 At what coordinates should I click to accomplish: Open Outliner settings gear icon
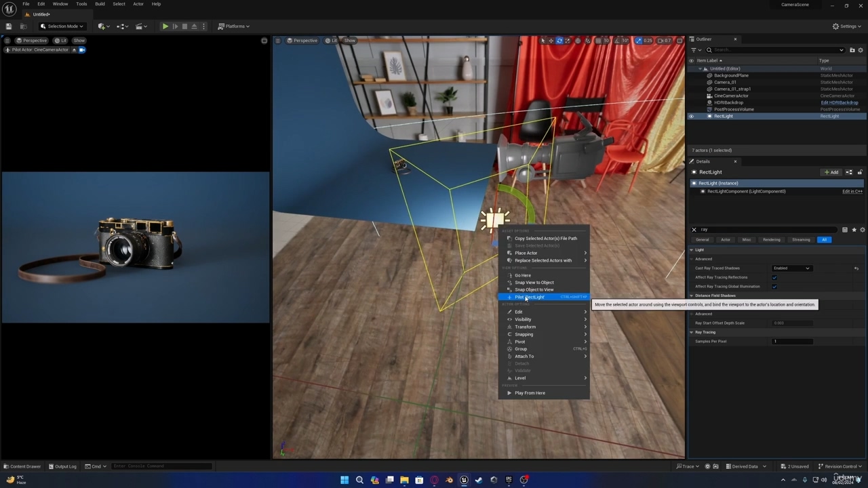pyautogui.click(x=862, y=49)
